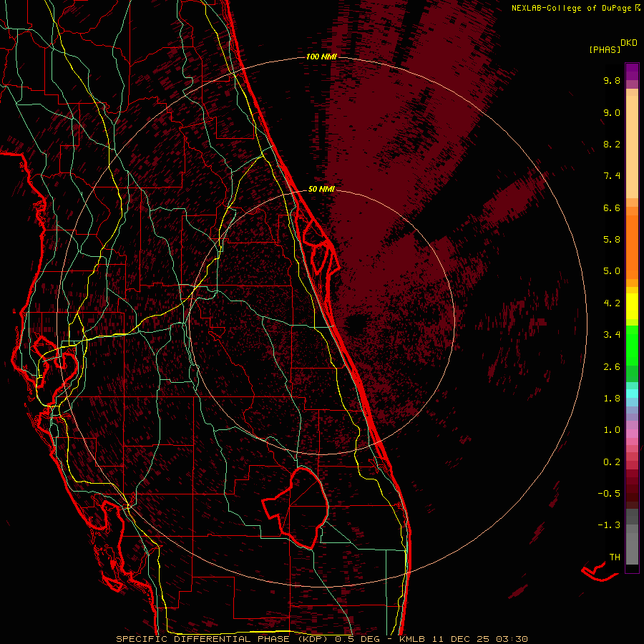Click the 5.8 legend value
This screenshot has width=644, height=644.
612,240
